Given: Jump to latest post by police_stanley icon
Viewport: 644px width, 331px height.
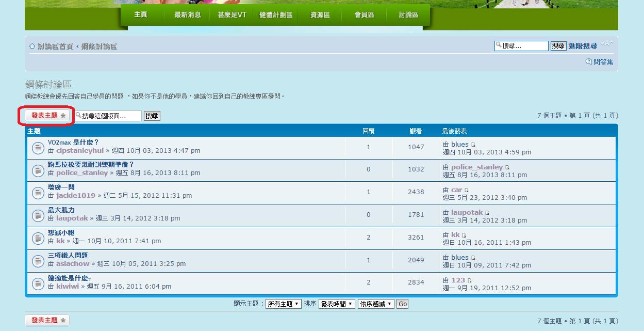Looking at the screenshot, I should click(507, 168).
